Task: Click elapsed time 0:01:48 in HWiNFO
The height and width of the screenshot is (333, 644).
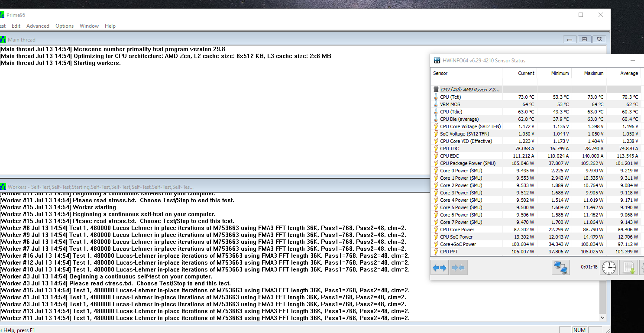Action: click(589, 267)
